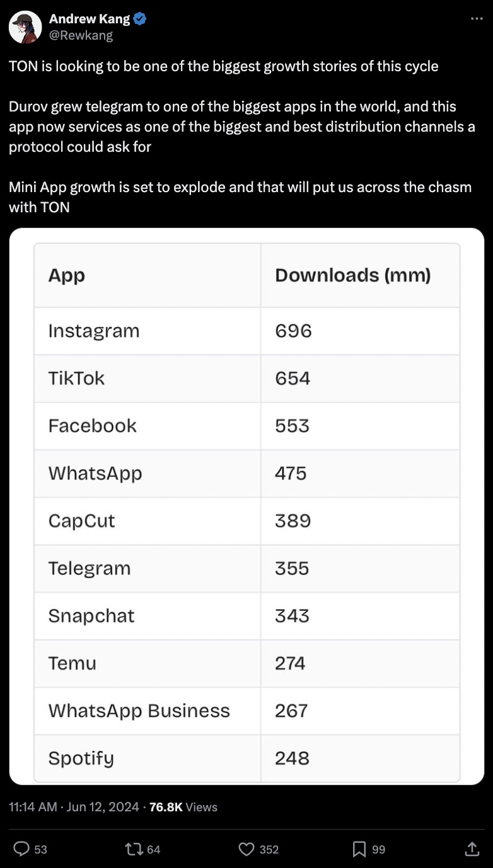
Task: Click the share upload icon
Action: pyautogui.click(x=472, y=849)
